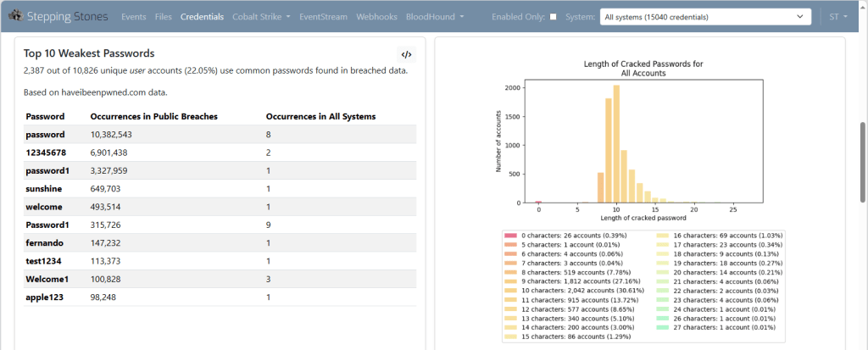This screenshot has height=350, width=868.
Task: Click the 10 characters legend color swatch
Action: click(510, 290)
